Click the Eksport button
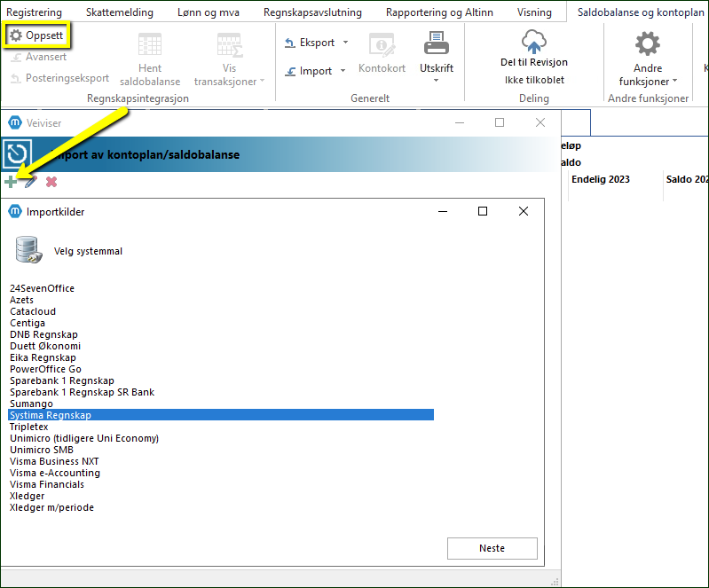The image size is (709, 588). pyautogui.click(x=310, y=43)
